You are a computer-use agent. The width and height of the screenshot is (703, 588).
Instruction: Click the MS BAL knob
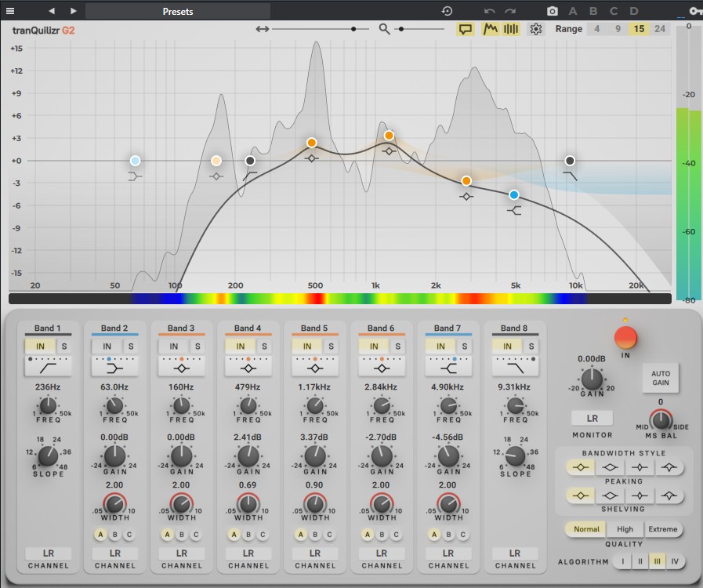click(660, 420)
